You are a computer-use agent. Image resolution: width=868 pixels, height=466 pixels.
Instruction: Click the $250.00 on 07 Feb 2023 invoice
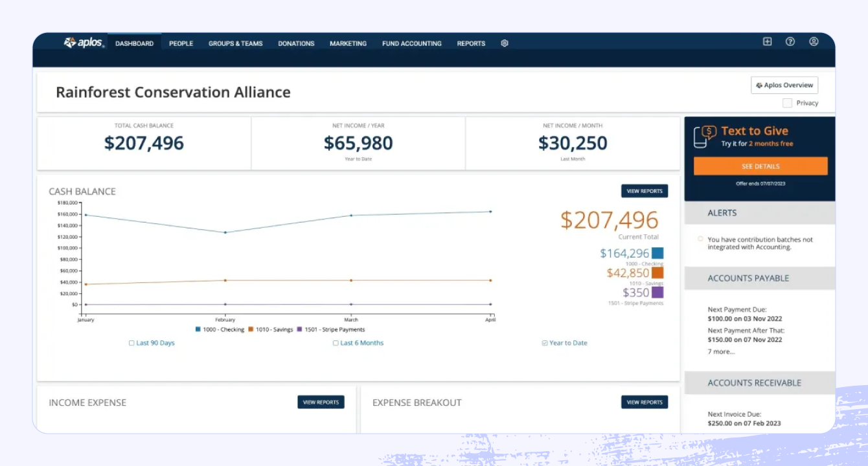(744, 423)
